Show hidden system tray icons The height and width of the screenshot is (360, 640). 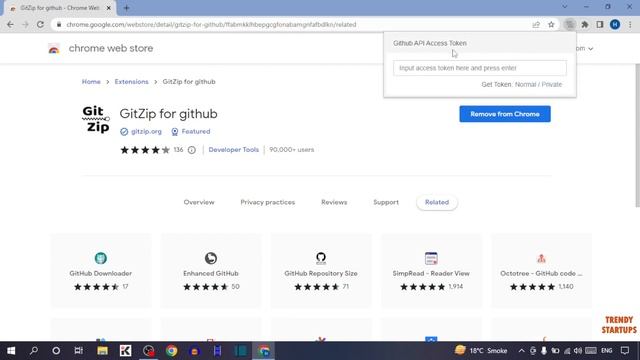pos(521,351)
